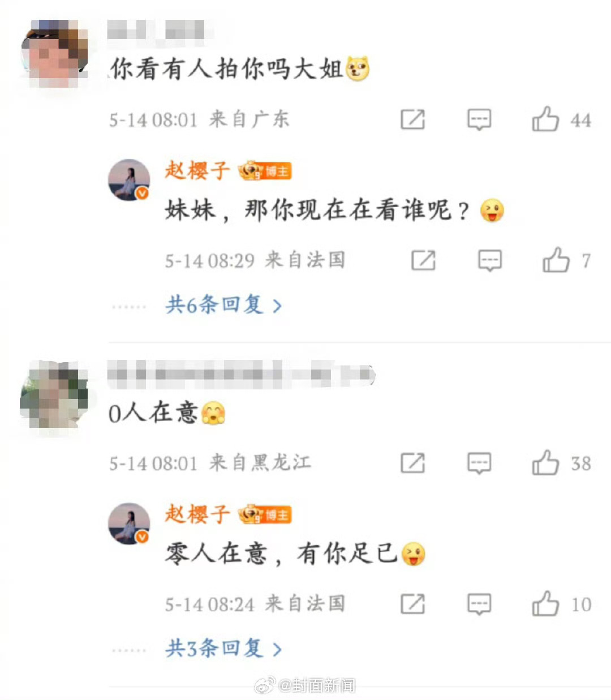Tap share icon on the Guangdong comment
Image resolution: width=611 pixels, height=700 pixels.
click(412, 119)
